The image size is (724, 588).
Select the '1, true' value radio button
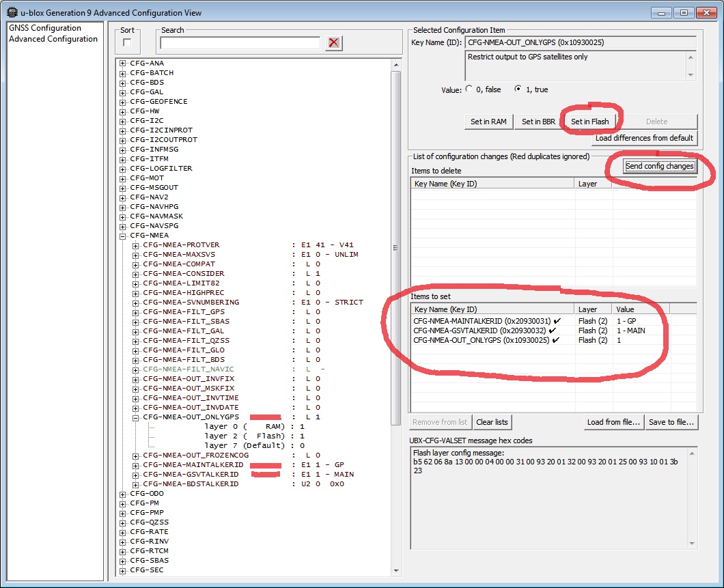[x=518, y=89]
